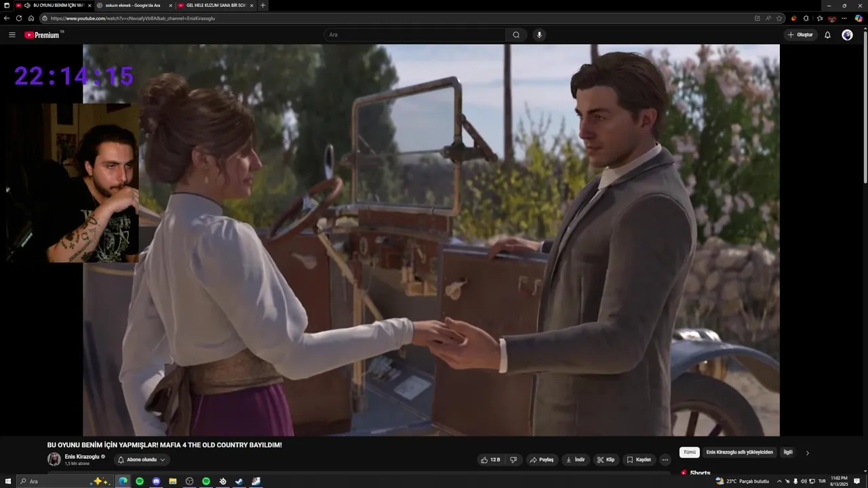Open the YouTube account avatar menu
The image size is (868, 488).
[847, 35]
